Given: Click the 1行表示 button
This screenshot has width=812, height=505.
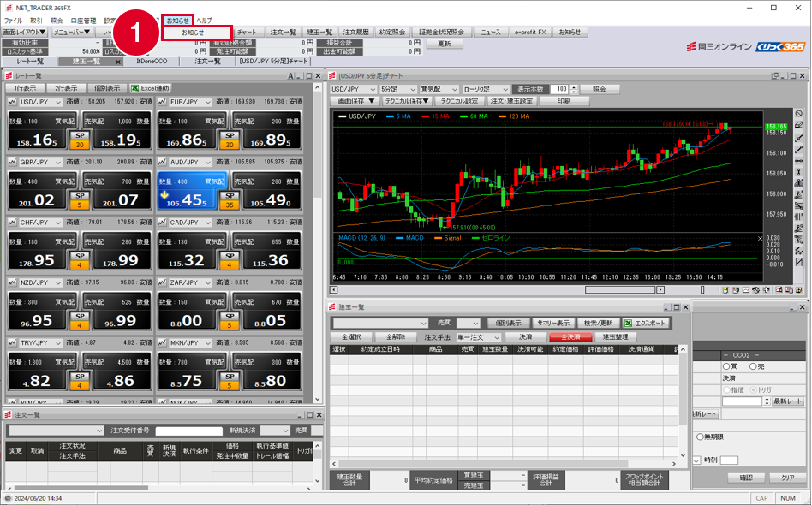Looking at the screenshot, I should pyautogui.click(x=26, y=88).
